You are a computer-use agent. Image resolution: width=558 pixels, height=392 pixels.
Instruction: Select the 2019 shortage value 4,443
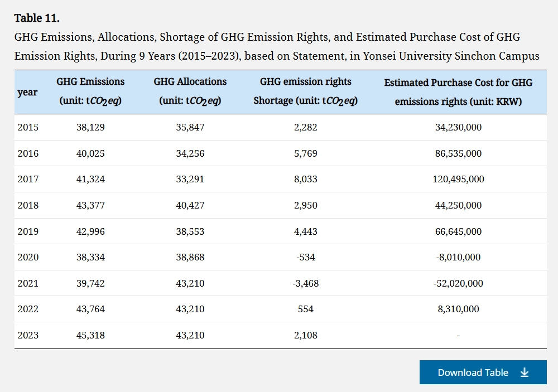tap(305, 231)
